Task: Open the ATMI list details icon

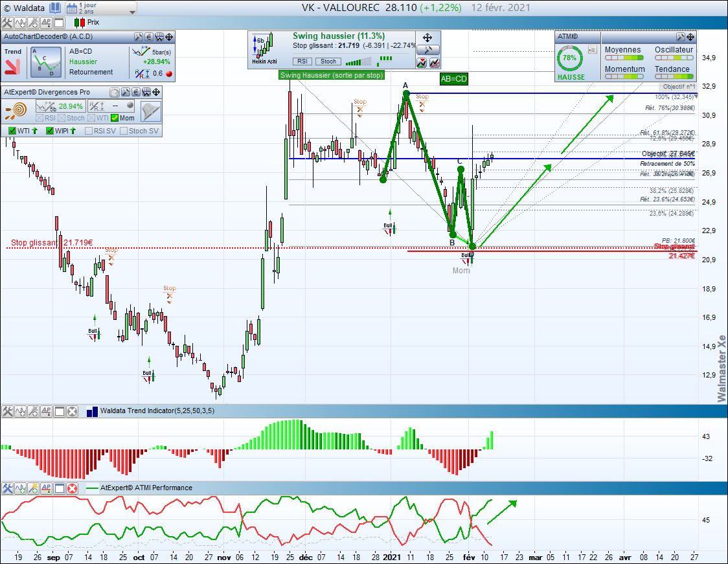Action: coord(593,49)
